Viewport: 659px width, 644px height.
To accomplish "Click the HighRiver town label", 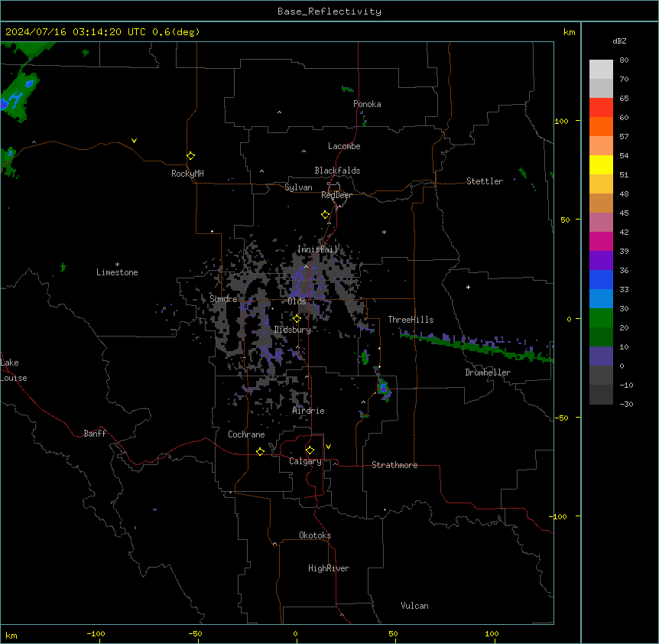I will (x=329, y=568).
